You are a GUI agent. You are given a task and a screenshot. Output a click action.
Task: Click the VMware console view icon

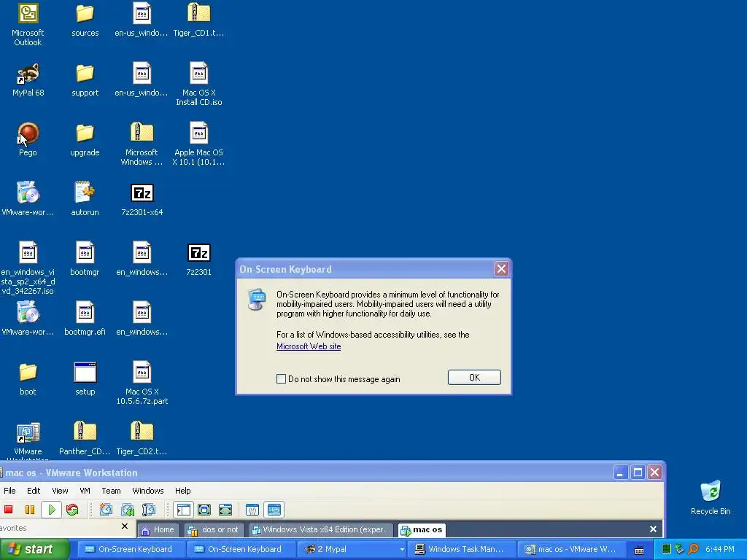274,510
